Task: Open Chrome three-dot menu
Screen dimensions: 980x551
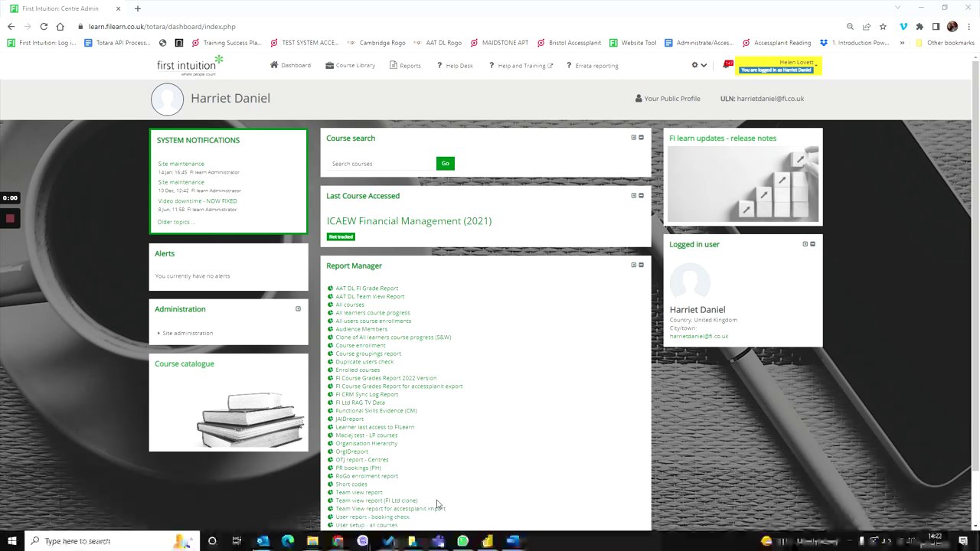Action: [x=969, y=26]
